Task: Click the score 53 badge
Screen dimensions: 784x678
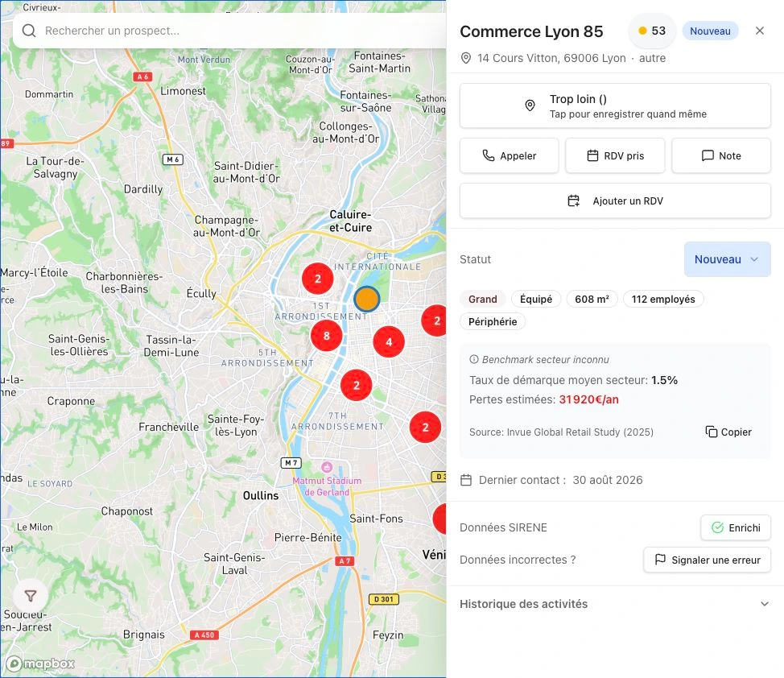Action: click(651, 31)
